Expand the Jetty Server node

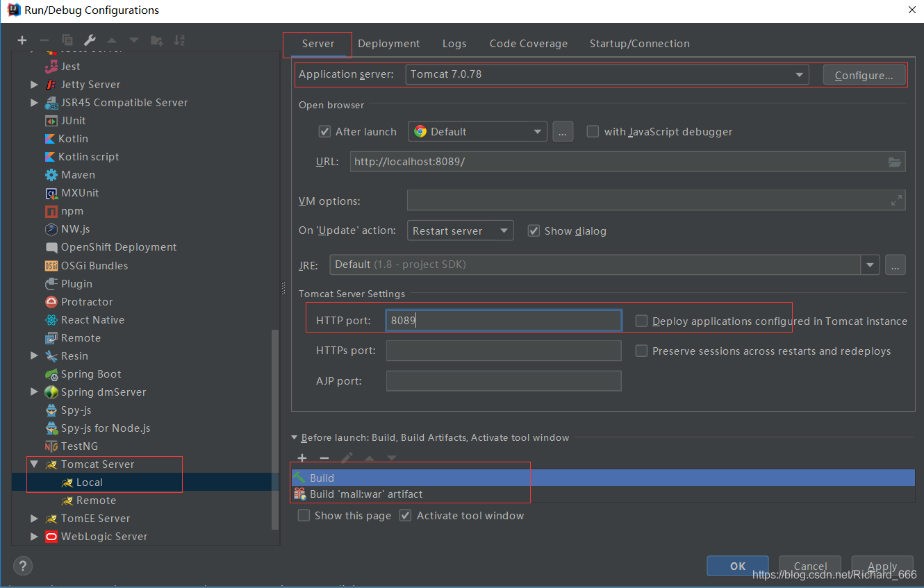pos(35,85)
